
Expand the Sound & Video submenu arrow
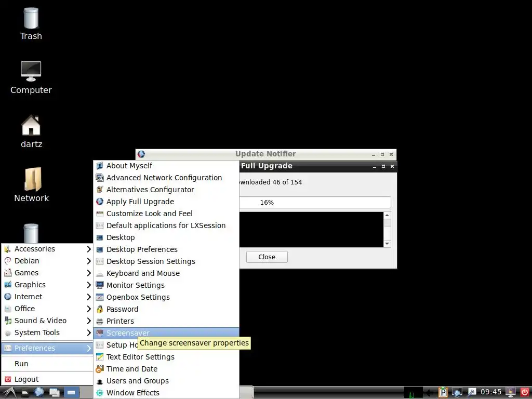pos(88,321)
